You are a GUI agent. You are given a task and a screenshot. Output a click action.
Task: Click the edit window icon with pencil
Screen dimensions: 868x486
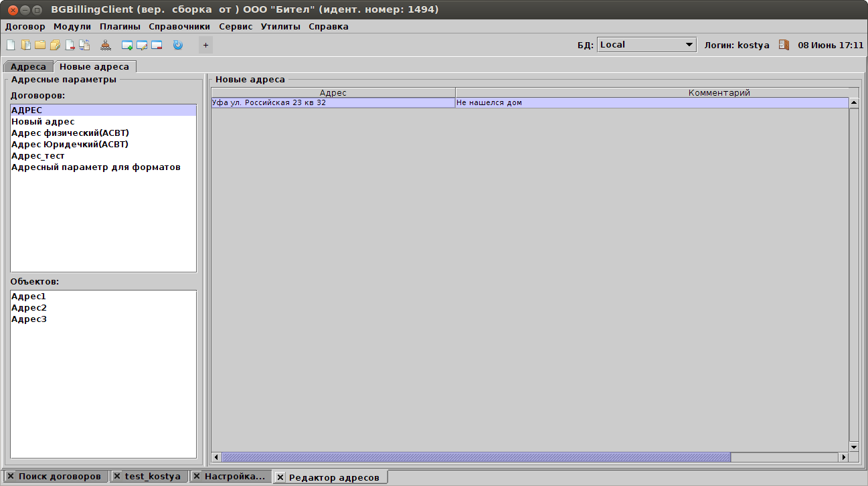point(142,46)
